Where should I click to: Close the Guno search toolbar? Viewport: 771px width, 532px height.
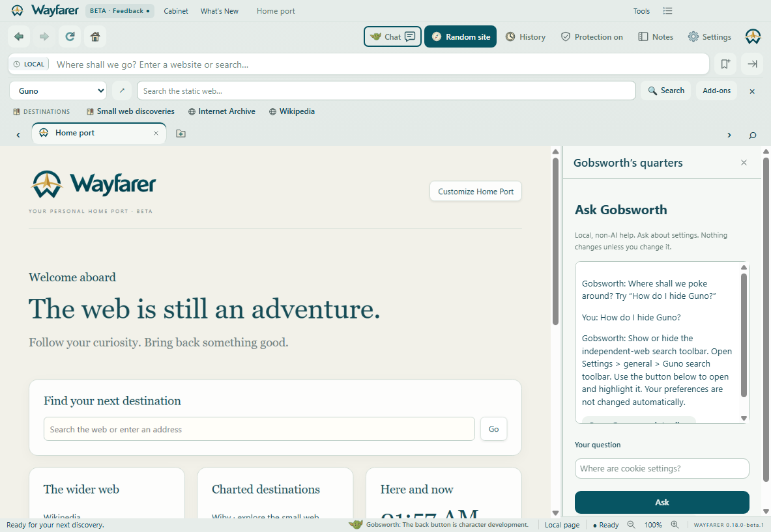[x=752, y=91]
